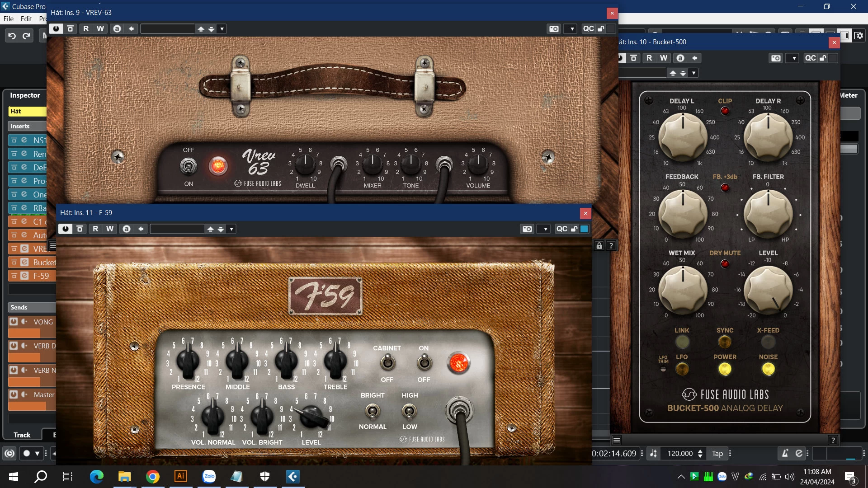Screen dimensions: 868x488
Task: Open F-59 preset dropdown arrow
Action: (x=231, y=229)
